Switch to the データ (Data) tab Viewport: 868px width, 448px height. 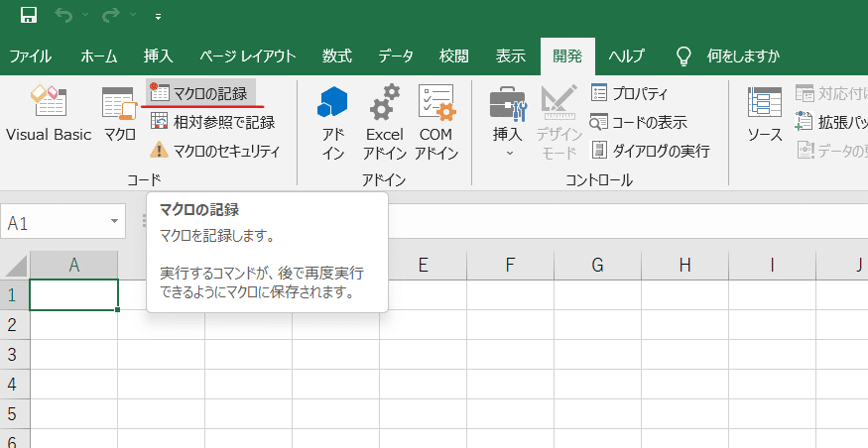[396, 56]
